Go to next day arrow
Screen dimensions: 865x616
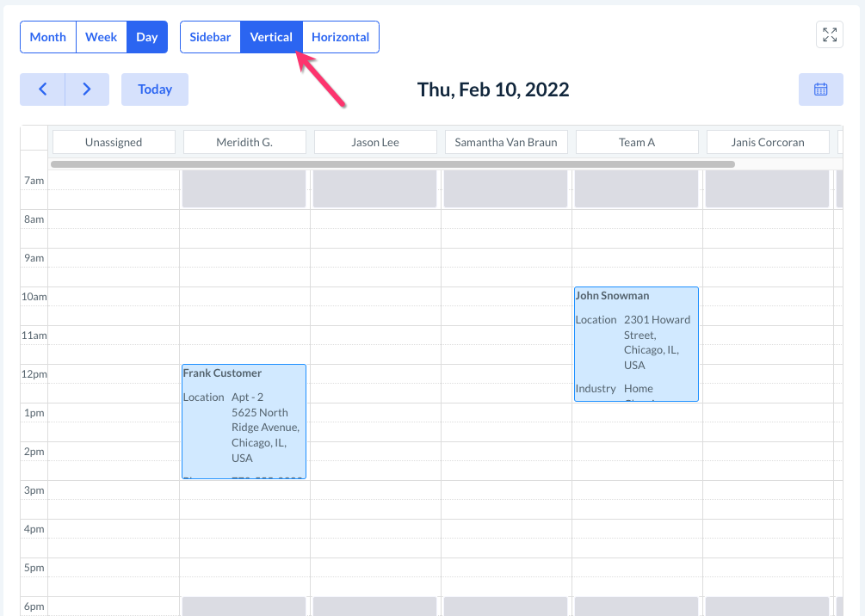click(87, 89)
